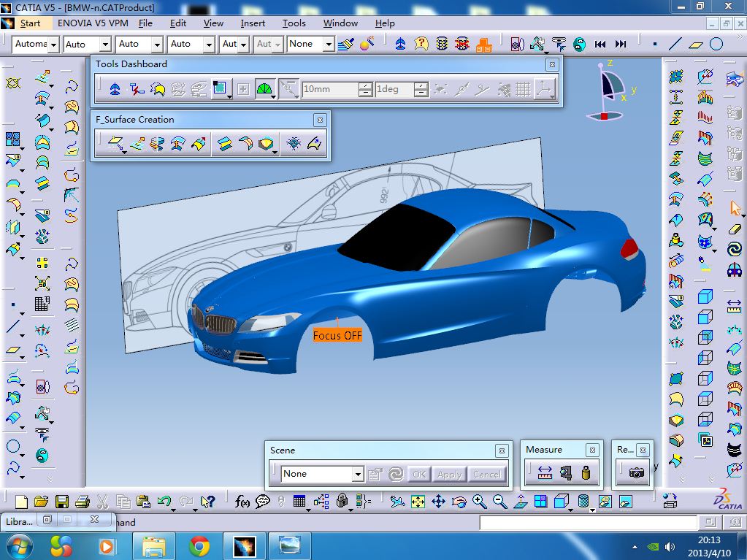Image resolution: width=747 pixels, height=560 pixels.
Task: Activate Fly mode airplane icon
Action: pos(397,502)
